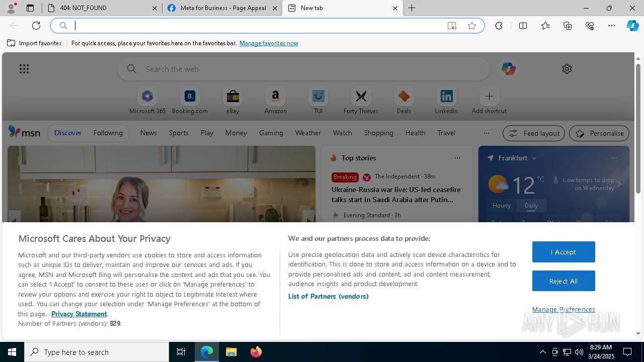Open Booking.com shortcut
This screenshot has height=362, width=644.
190,101
